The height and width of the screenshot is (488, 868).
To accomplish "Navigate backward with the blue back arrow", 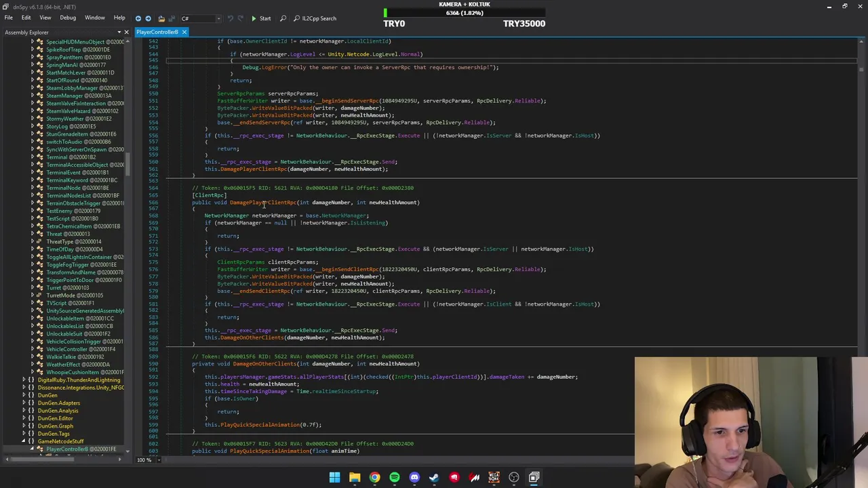I will pos(138,18).
